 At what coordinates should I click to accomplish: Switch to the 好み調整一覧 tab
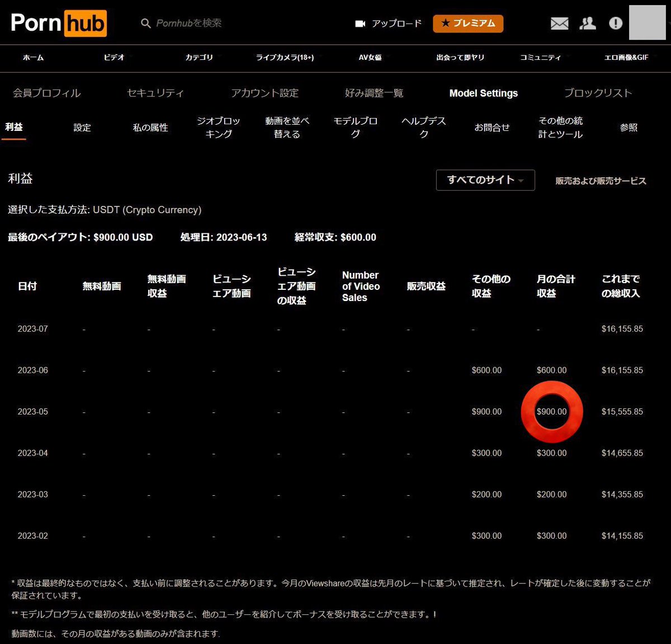point(374,93)
